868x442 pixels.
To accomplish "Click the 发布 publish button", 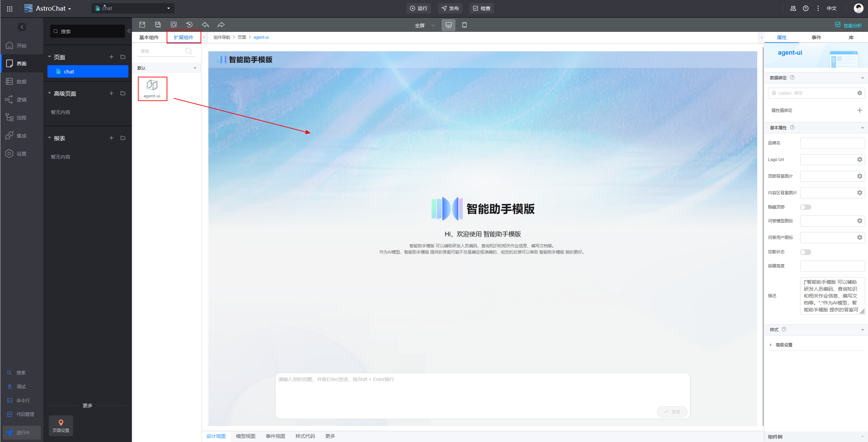I will (x=450, y=8).
